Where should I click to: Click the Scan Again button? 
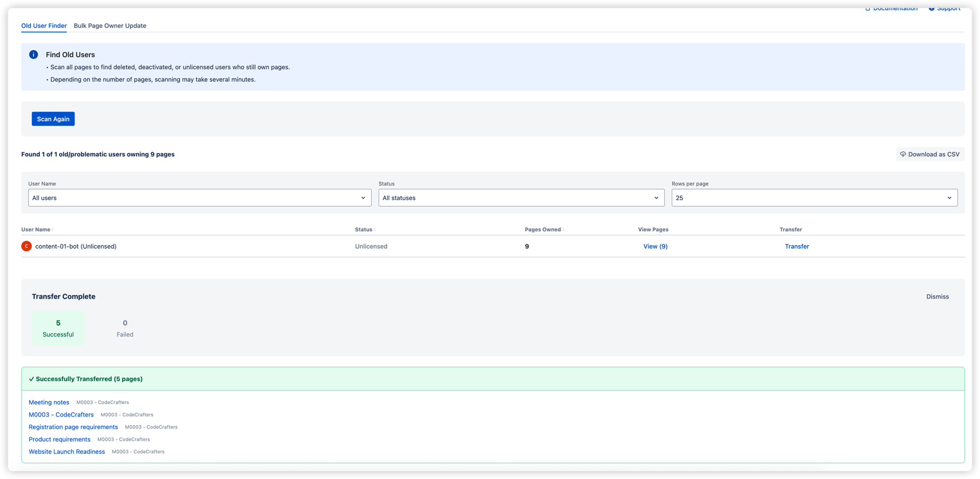tap(53, 119)
